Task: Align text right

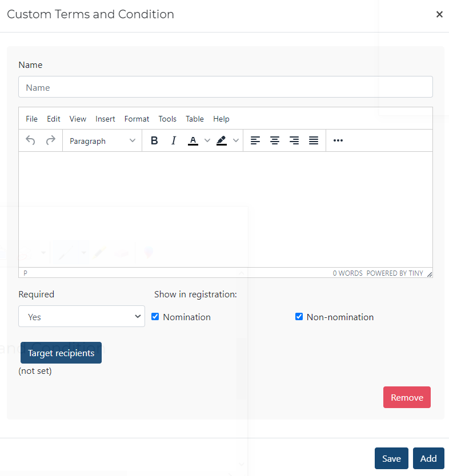Action: click(294, 140)
